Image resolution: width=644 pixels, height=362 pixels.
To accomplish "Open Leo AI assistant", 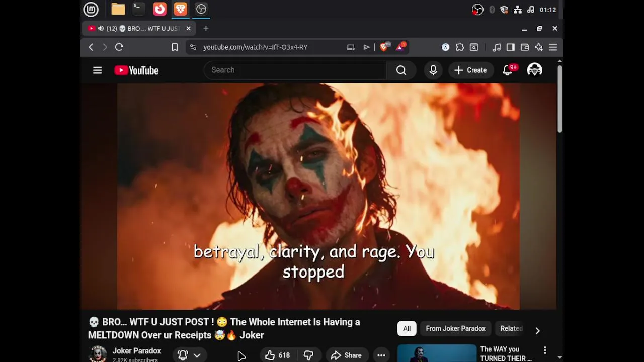I will pos(539,47).
